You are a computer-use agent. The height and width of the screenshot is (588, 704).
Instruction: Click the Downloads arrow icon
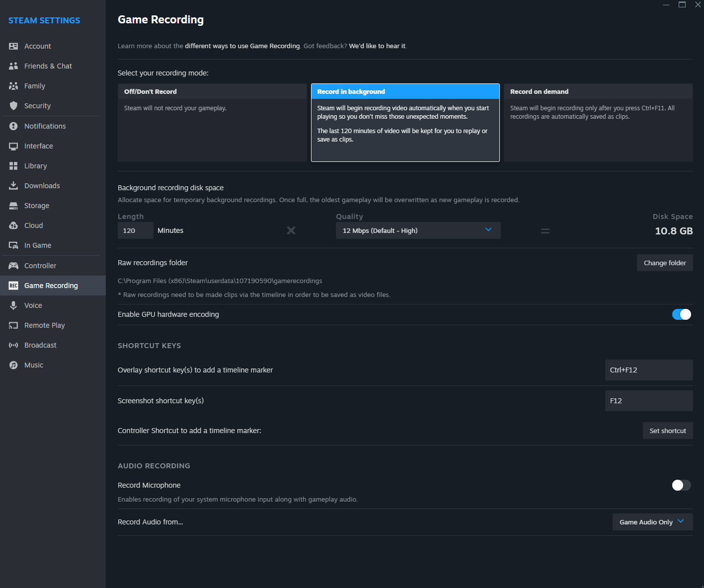(x=13, y=186)
